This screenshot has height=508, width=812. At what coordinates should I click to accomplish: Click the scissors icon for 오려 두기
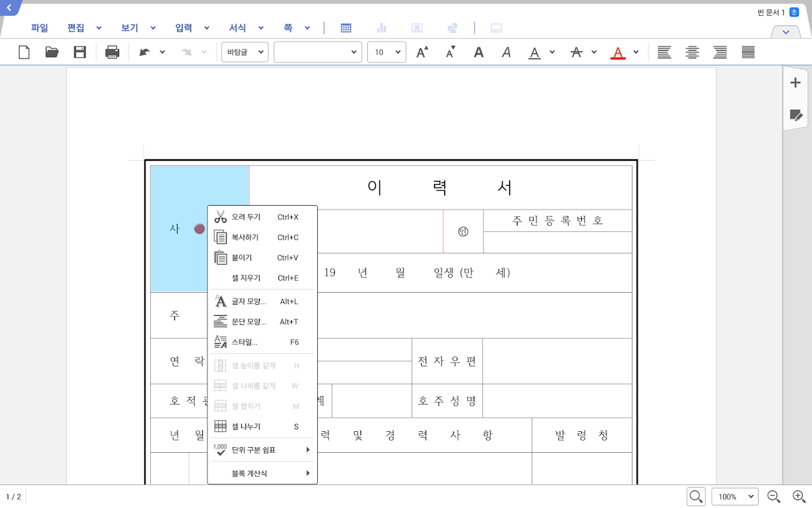[220, 217]
